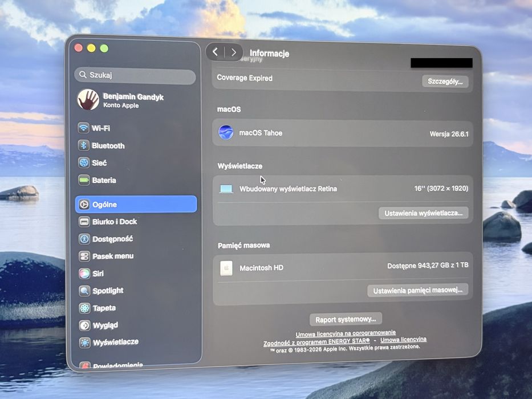Click the Spotlight magnifier icon
The height and width of the screenshot is (399, 532).
pyautogui.click(x=84, y=291)
